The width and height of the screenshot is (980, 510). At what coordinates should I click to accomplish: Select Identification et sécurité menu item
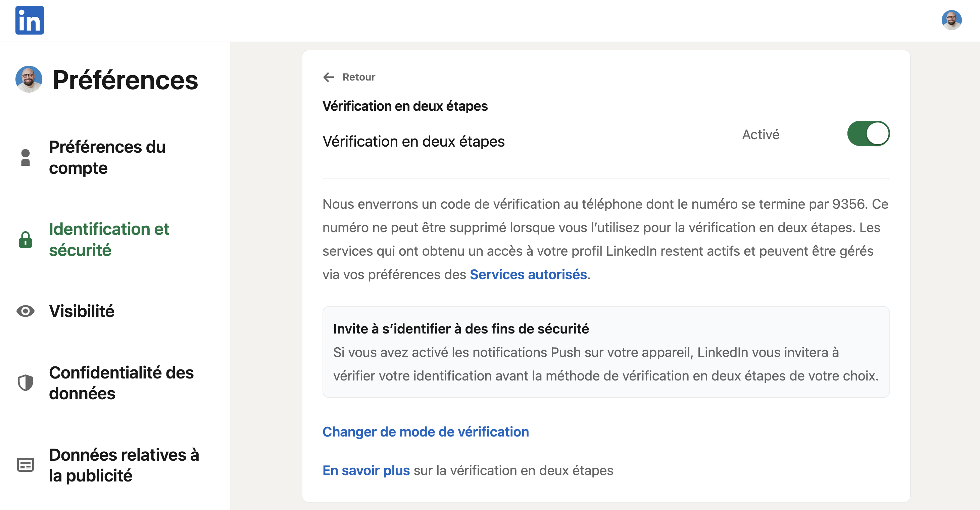click(x=109, y=240)
